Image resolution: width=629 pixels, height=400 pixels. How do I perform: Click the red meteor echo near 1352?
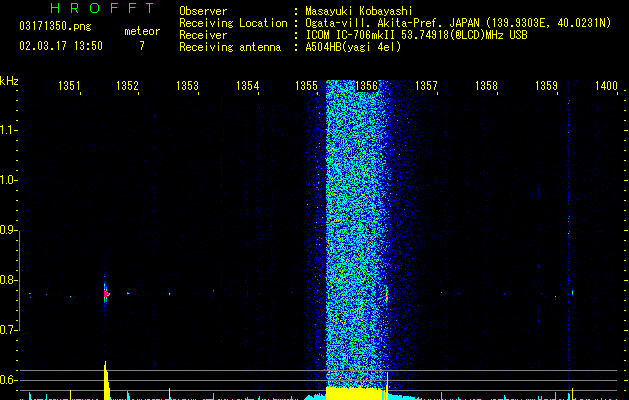click(106, 294)
